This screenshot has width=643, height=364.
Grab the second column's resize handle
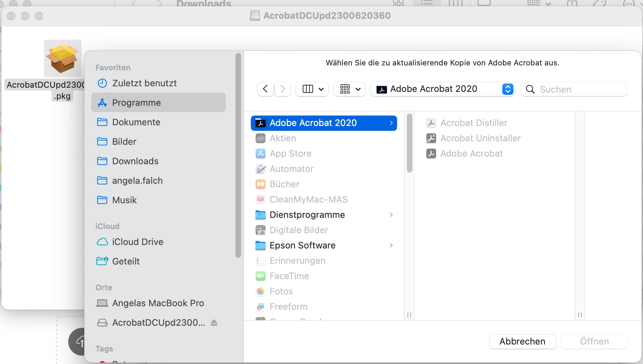580,315
